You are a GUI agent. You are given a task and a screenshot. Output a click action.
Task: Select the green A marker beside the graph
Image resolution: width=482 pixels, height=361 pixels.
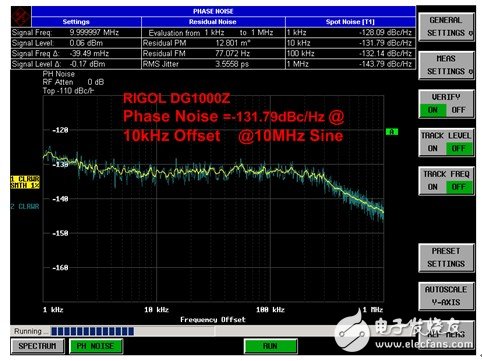(392, 132)
